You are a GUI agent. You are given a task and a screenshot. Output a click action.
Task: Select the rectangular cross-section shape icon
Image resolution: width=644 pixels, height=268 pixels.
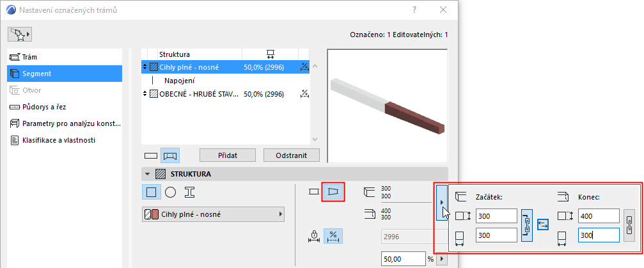click(151, 192)
